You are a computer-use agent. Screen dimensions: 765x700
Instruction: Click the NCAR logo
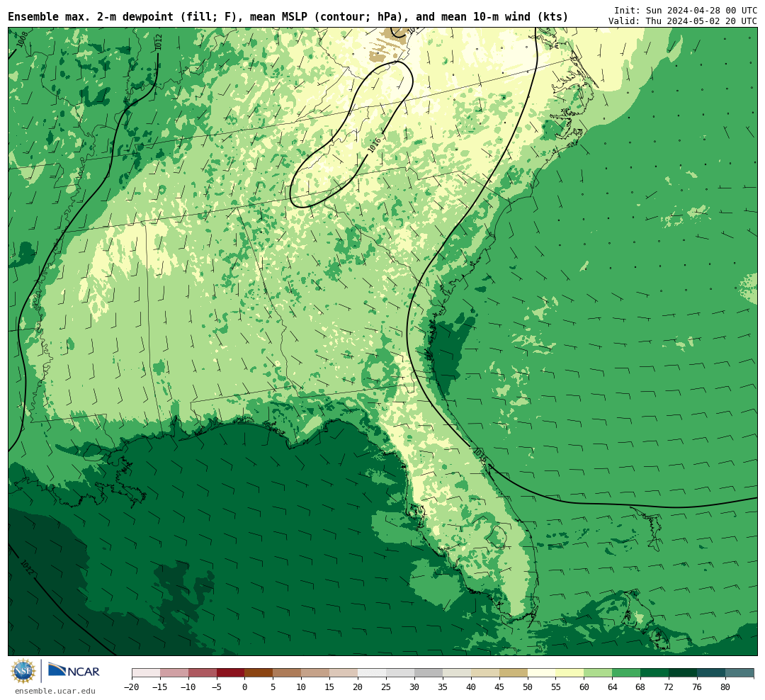pyautogui.click(x=74, y=671)
